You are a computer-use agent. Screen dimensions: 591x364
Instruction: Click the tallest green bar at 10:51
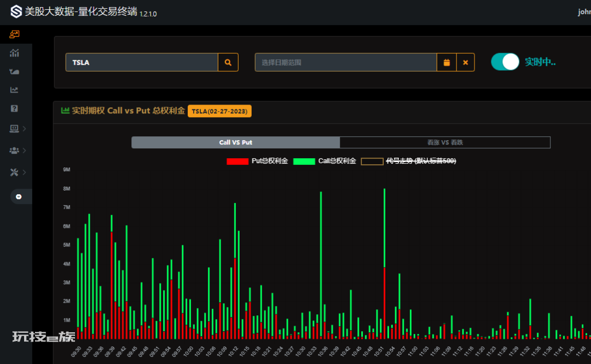click(x=385, y=228)
